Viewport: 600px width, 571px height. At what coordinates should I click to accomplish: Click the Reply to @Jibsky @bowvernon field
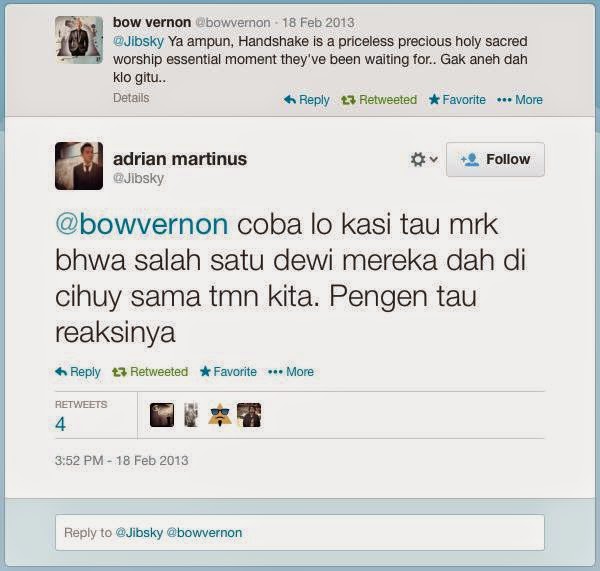pyautogui.click(x=300, y=532)
